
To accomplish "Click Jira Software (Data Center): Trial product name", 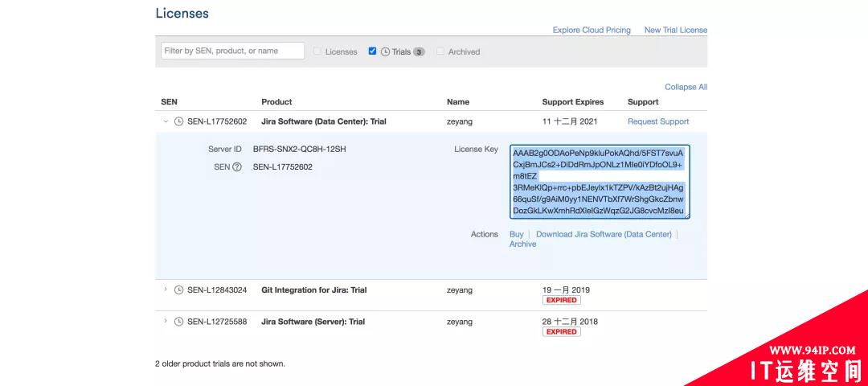I will [x=324, y=121].
